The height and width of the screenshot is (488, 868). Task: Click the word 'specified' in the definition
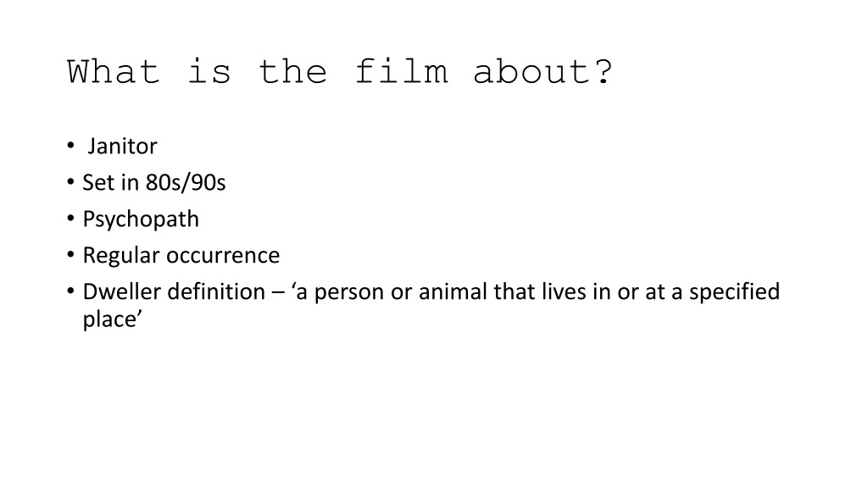pos(735,291)
